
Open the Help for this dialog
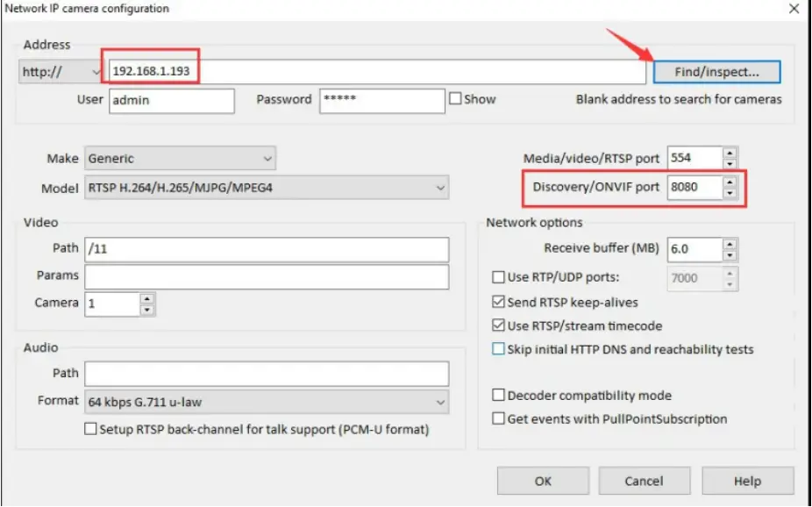coord(747,481)
